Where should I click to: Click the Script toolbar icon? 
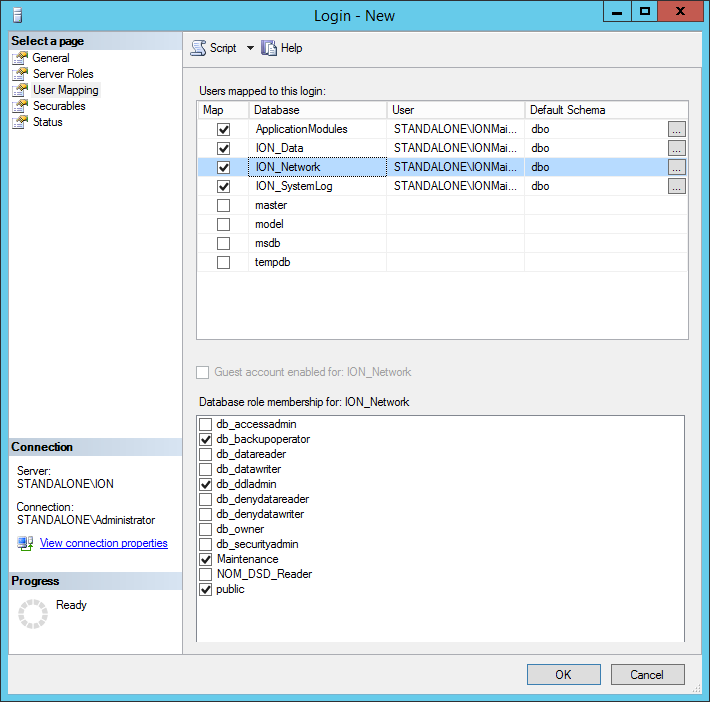tap(198, 48)
